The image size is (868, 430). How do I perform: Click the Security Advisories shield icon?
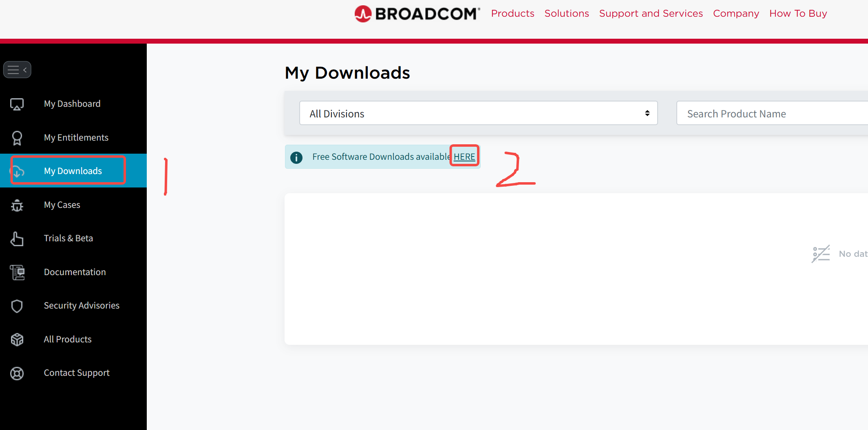pos(17,306)
